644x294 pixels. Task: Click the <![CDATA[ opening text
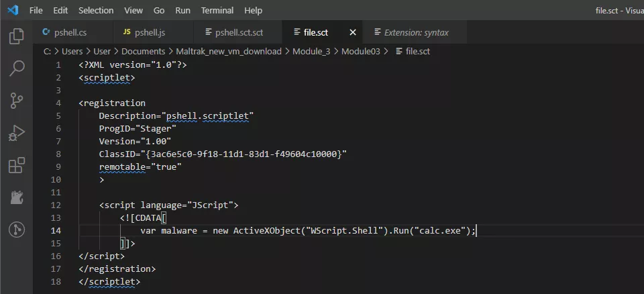(x=142, y=217)
